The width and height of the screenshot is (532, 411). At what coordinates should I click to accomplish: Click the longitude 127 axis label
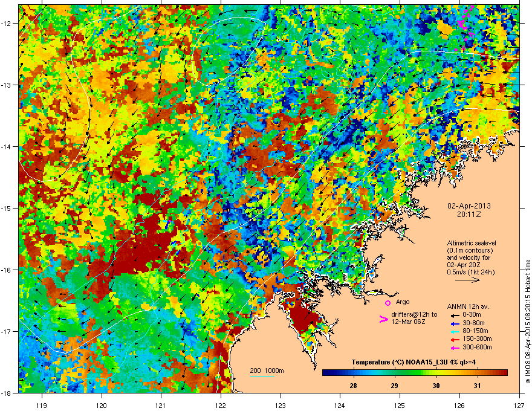(x=519, y=405)
